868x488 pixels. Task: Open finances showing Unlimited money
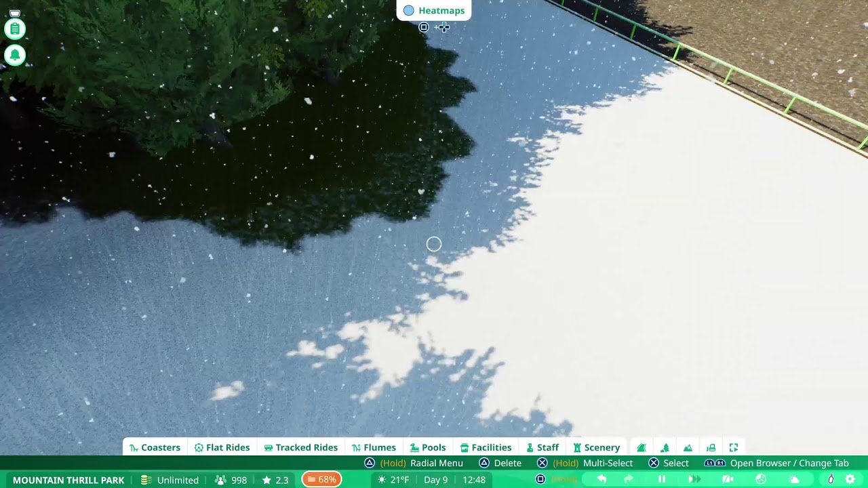170,480
